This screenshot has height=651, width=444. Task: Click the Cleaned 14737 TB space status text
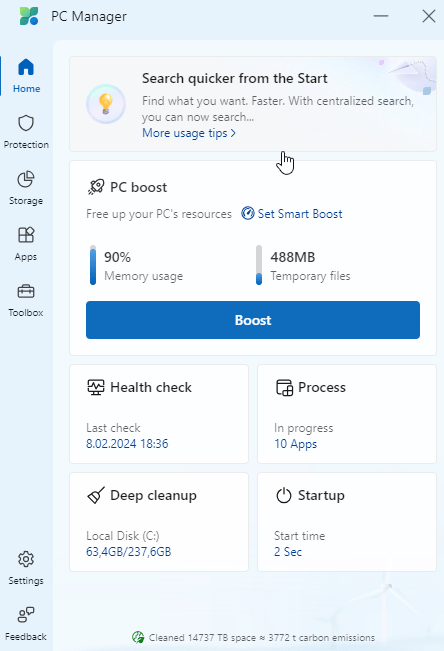click(x=262, y=637)
